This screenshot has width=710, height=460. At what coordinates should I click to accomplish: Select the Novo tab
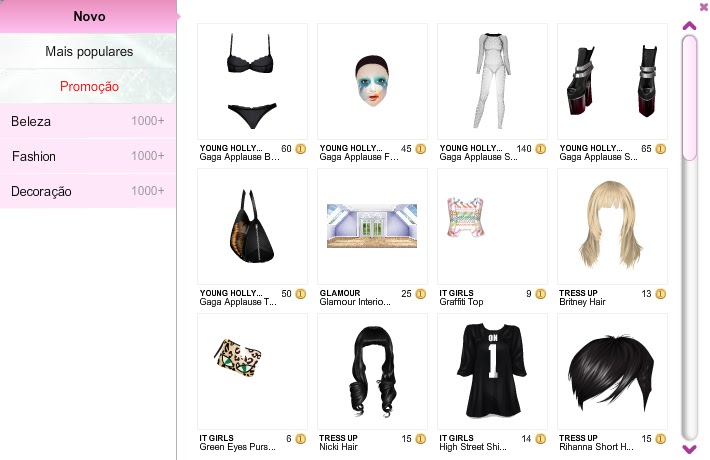[x=89, y=16]
